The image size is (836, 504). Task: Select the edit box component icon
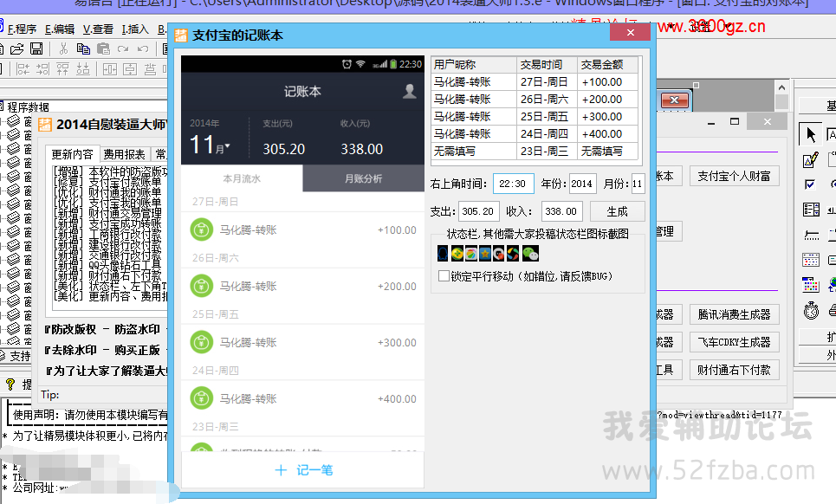[811, 159]
